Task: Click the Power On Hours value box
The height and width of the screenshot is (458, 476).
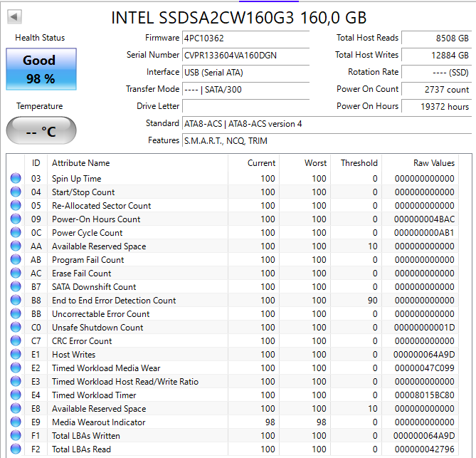Action: (436, 106)
